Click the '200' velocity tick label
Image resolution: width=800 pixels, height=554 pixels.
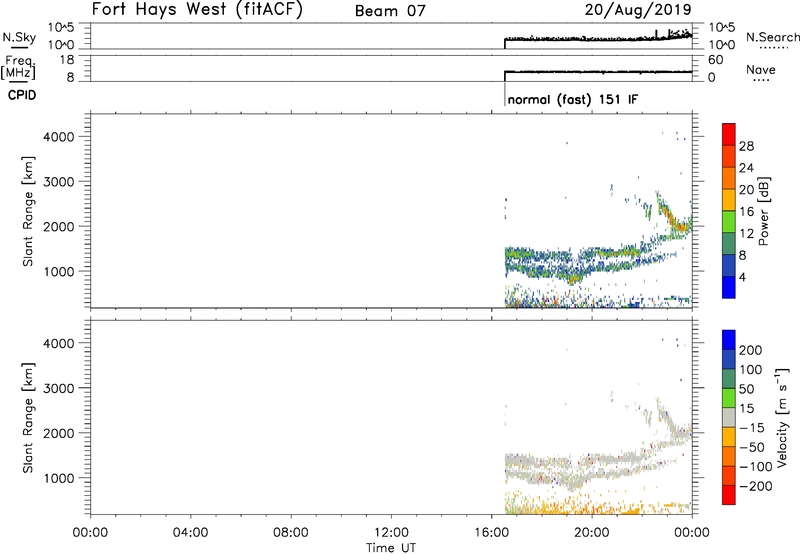[x=751, y=350]
